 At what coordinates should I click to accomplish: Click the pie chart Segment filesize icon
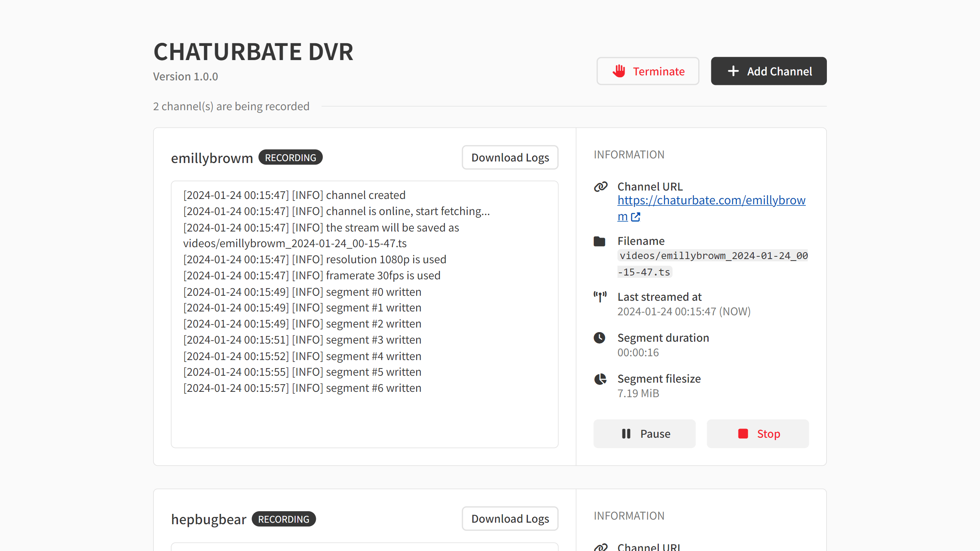pyautogui.click(x=600, y=379)
